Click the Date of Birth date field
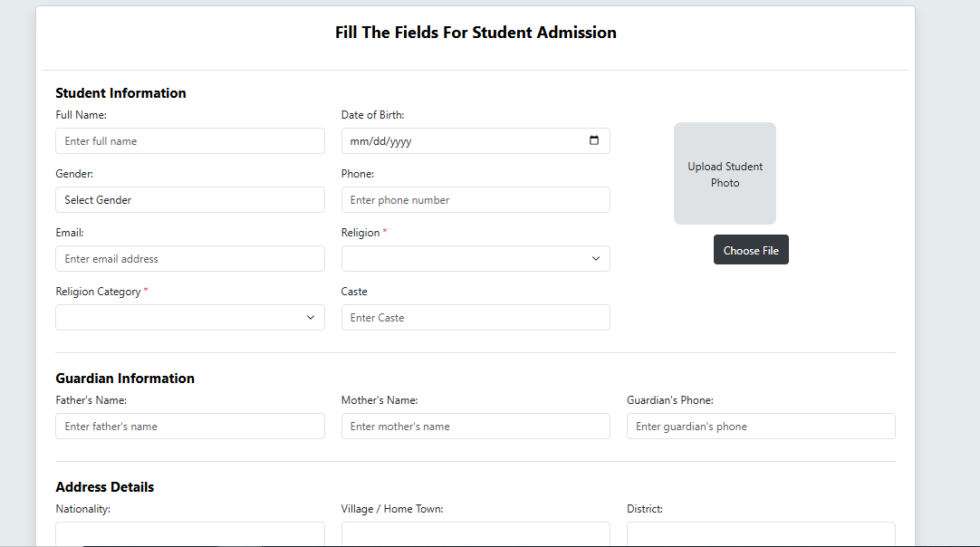This screenshot has width=980, height=547. click(x=462, y=141)
